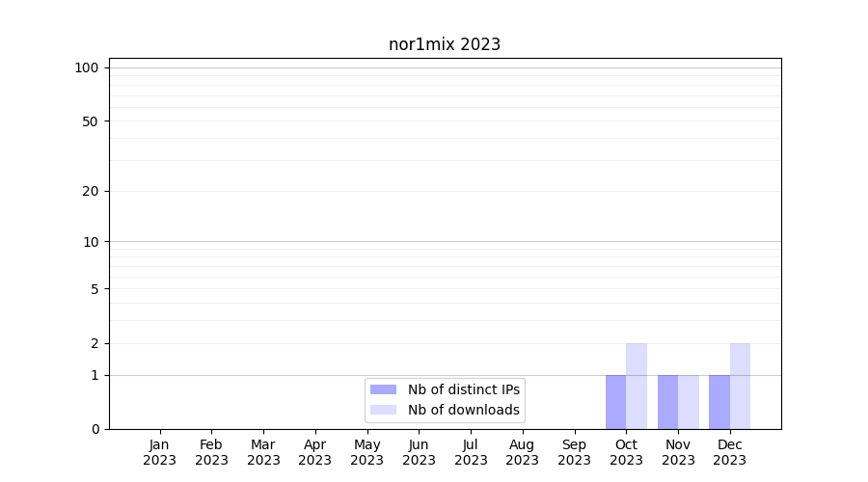The image size is (868, 482).
Task: Select the May 2023 axis label
Action: point(366,452)
